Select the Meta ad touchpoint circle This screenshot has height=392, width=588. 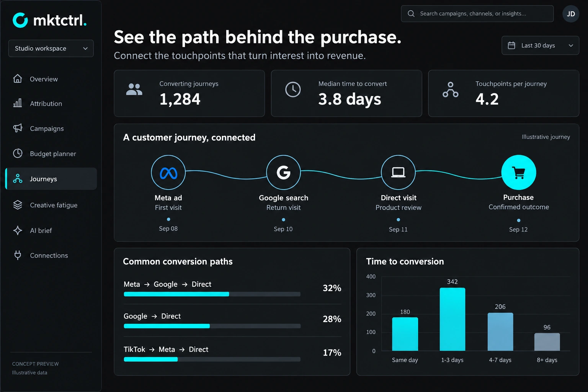pyautogui.click(x=168, y=172)
